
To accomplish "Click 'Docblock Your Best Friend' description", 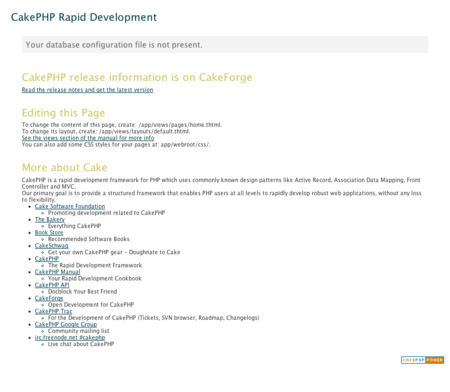I will pyautogui.click(x=82, y=291).
